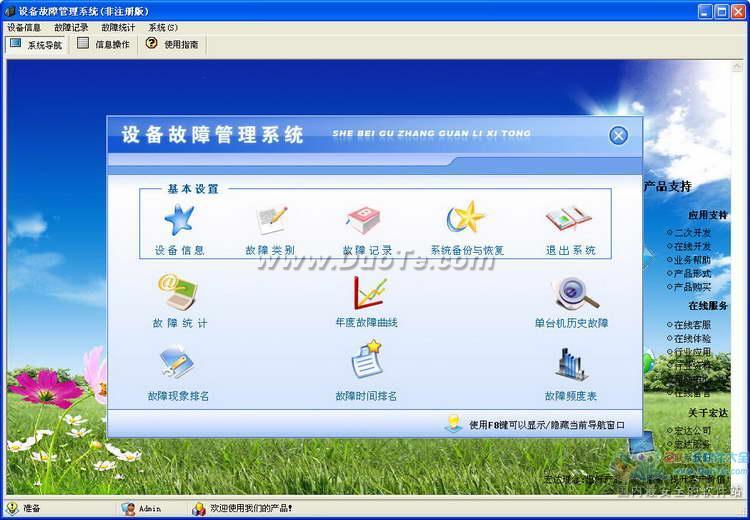The width and height of the screenshot is (750, 520).
Task: Click the 退出系统 icon
Action: [569, 219]
